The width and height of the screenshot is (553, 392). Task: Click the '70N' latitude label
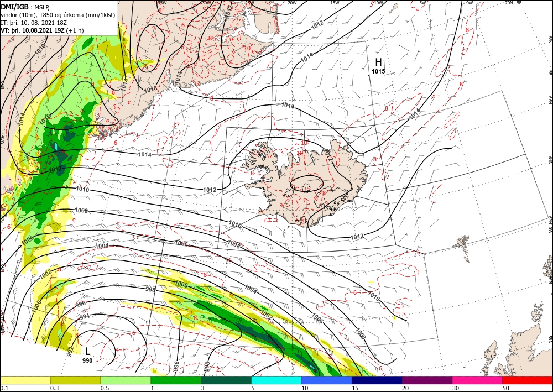(509, 3)
